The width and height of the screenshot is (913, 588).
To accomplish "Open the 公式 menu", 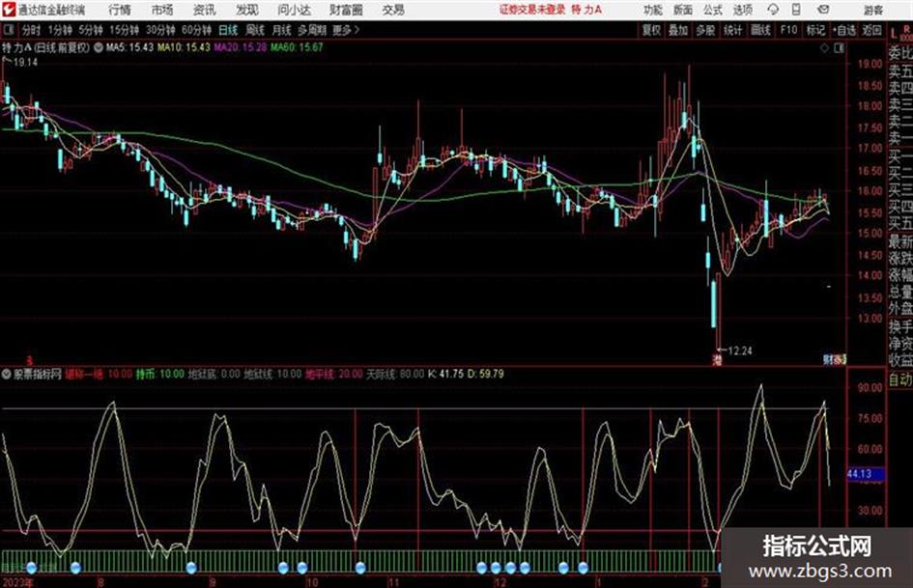I will 713,10.
